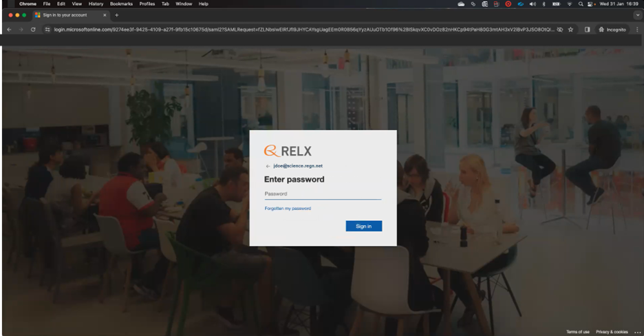The width and height of the screenshot is (644, 336).
Task: Close the Sign in to your account tab
Action: (105, 15)
